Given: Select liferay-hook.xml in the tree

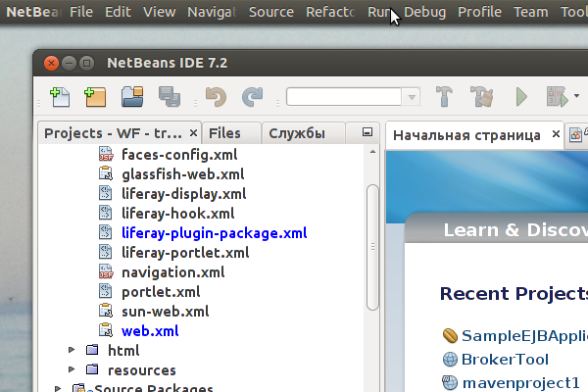Looking at the screenshot, I should click(x=177, y=214).
